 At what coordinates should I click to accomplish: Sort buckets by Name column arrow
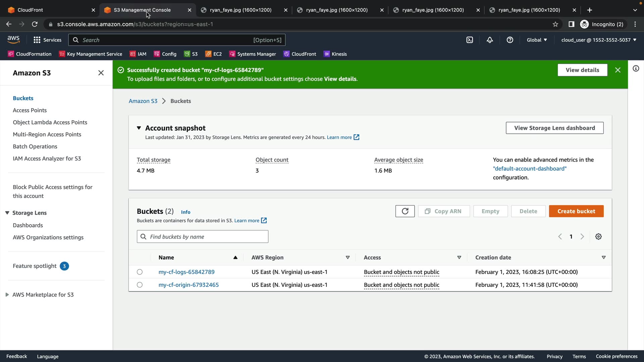click(x=235, y=257)
